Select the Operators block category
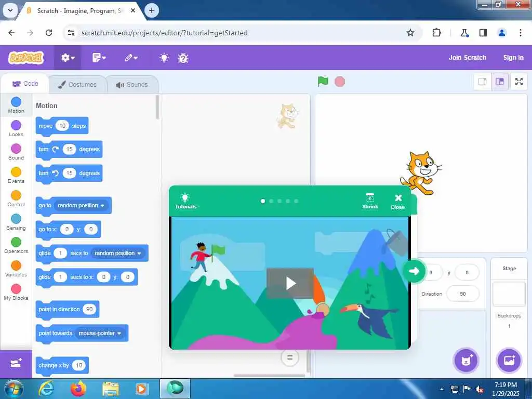 pyautogui.click(x=16, y=245)
